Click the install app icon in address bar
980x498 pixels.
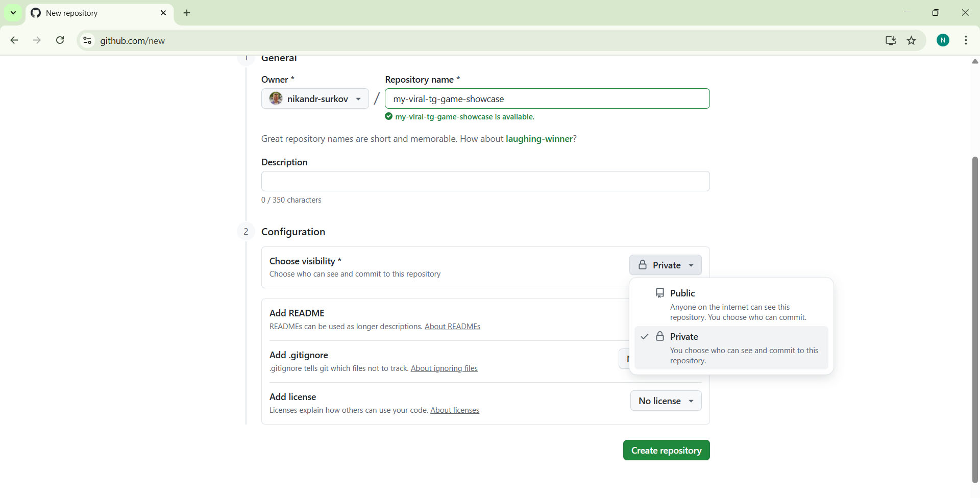pyautogui.click(x=891, y=40)
